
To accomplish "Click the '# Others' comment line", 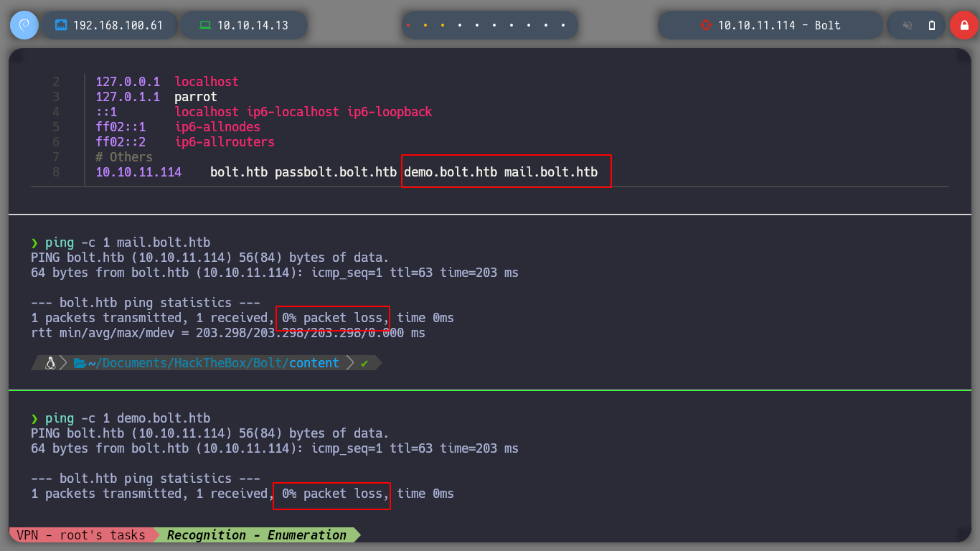I will (x=124, y=157).
